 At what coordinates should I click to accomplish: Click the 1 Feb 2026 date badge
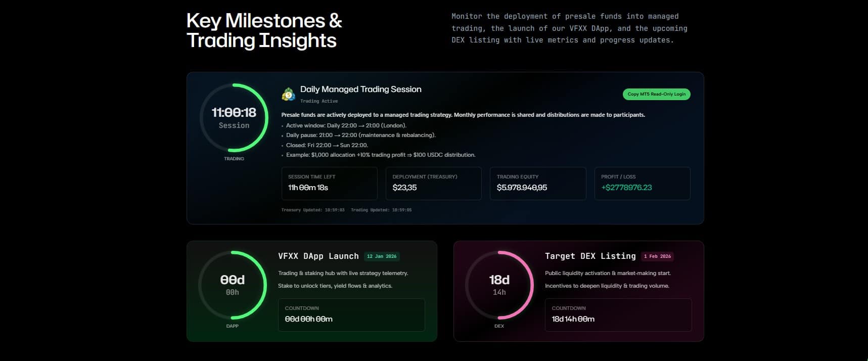[657, 256]
